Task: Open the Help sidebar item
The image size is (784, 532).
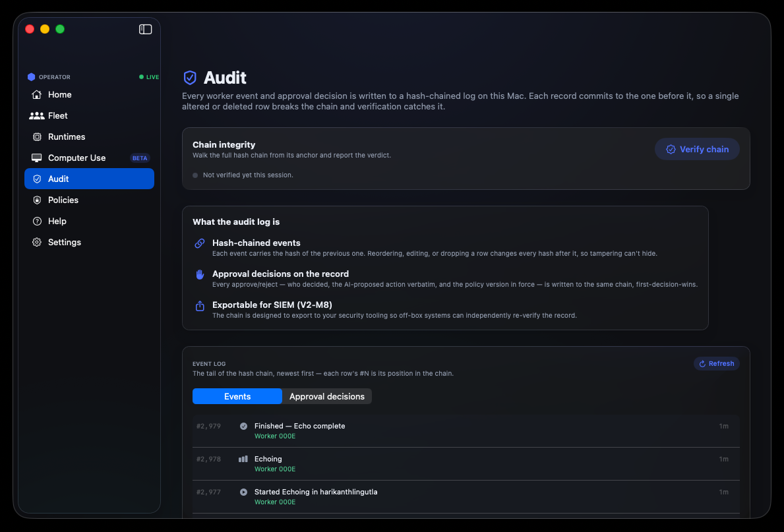Action: (89, 221)
